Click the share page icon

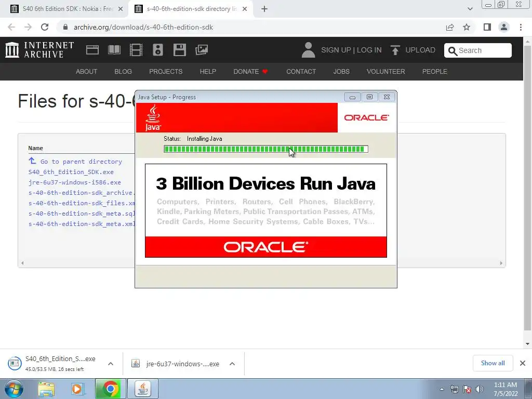click(x=450, y=27)
